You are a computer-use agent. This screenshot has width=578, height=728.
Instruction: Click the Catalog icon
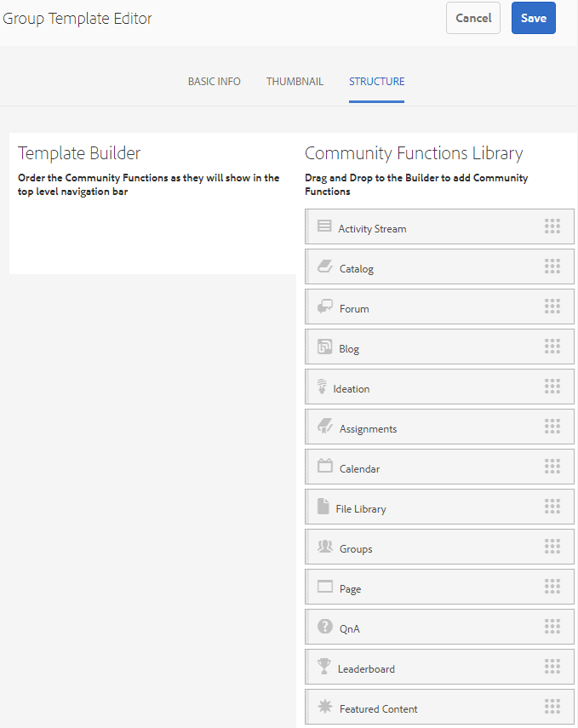click(x=323, y=267)
